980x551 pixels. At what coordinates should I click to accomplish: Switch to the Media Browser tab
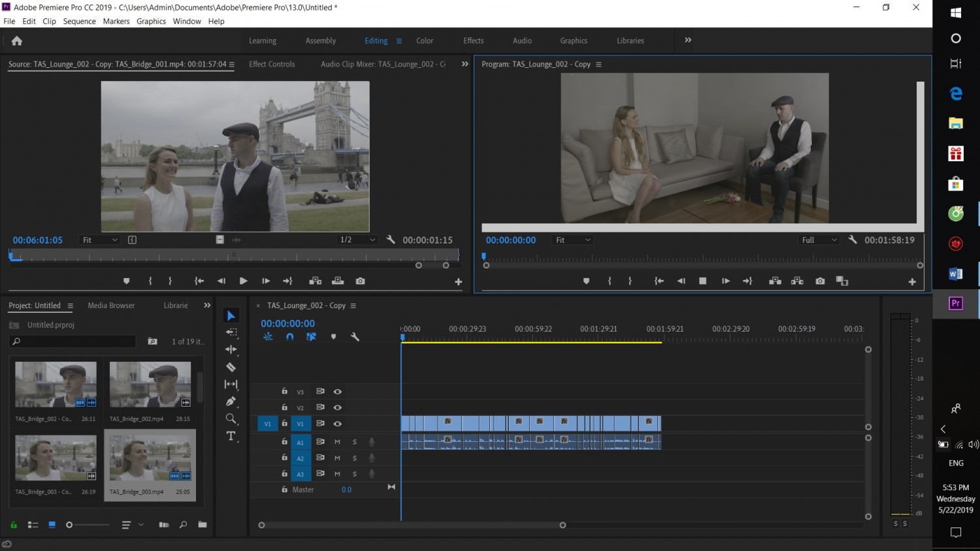[111, 306]
